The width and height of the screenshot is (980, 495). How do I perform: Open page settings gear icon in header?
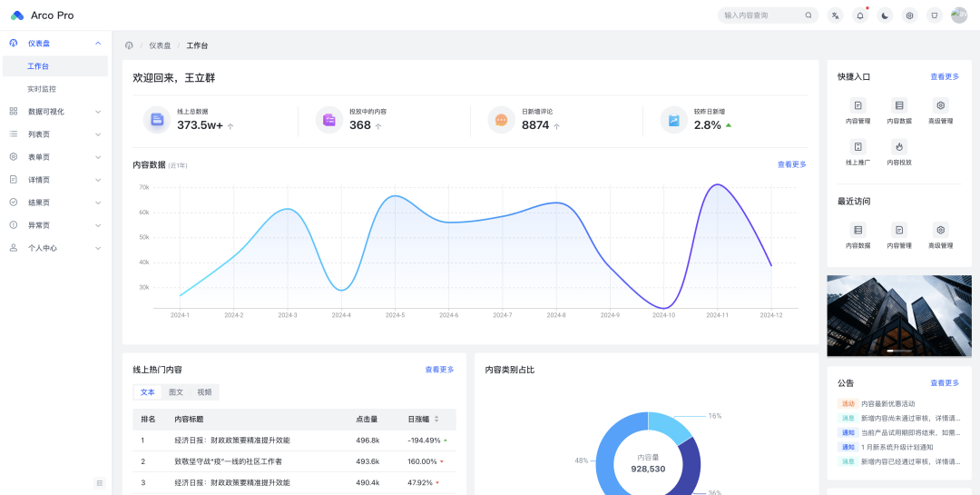click(x=910, y=15)
